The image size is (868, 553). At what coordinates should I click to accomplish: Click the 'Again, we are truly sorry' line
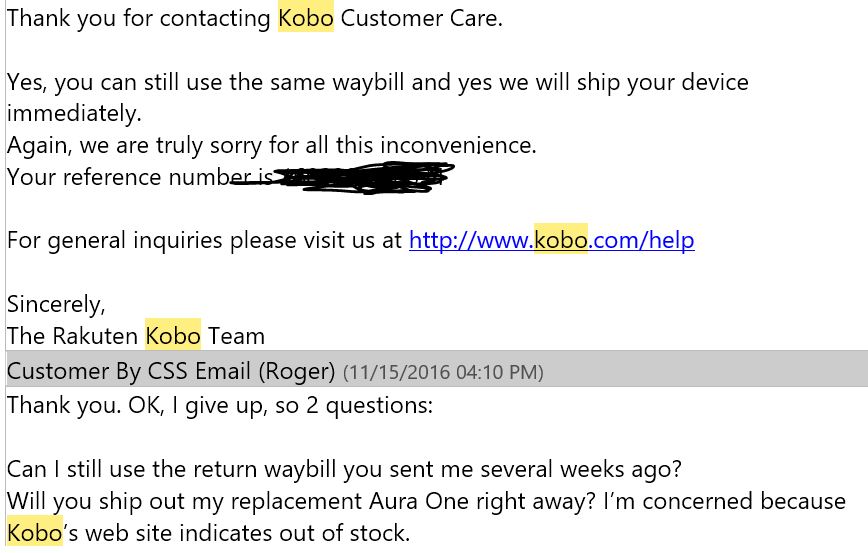(271, 145)
